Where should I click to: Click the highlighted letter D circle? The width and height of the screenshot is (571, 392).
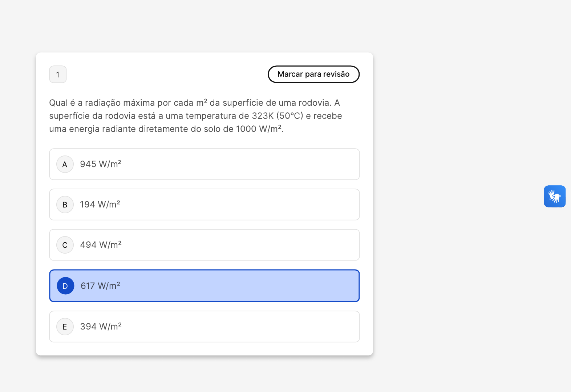click(65, 286)
